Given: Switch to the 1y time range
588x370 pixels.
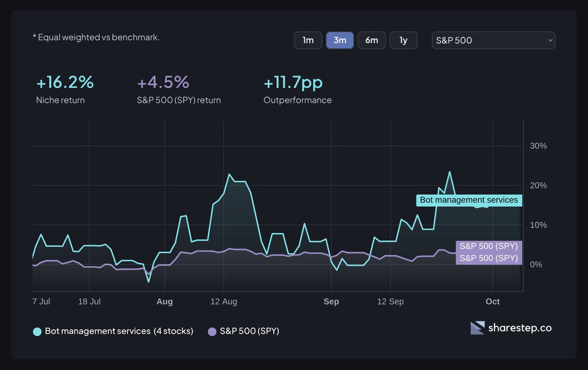Looking at the screenshot, I should (x=403, y=40).
